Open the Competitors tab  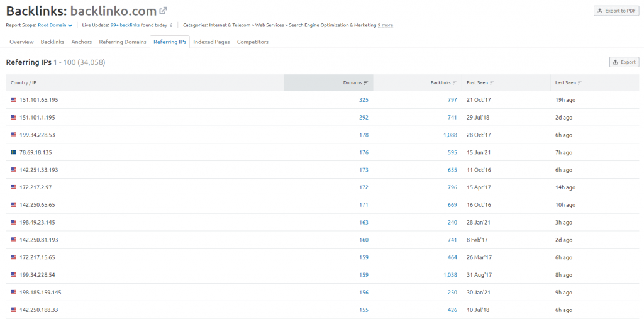[x=253, y=42]
